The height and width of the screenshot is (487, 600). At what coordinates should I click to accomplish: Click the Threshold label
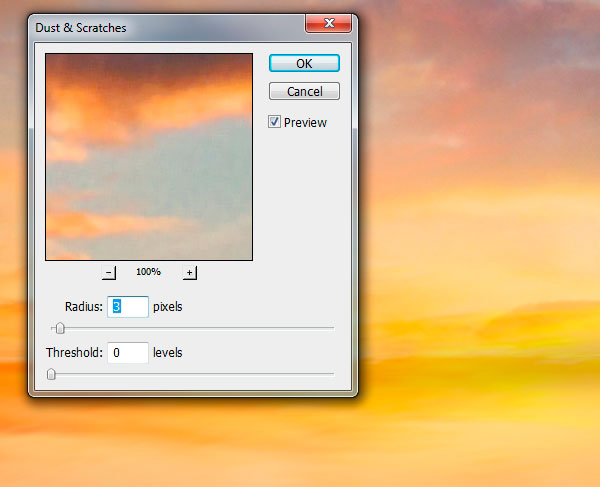click(74, 353)
